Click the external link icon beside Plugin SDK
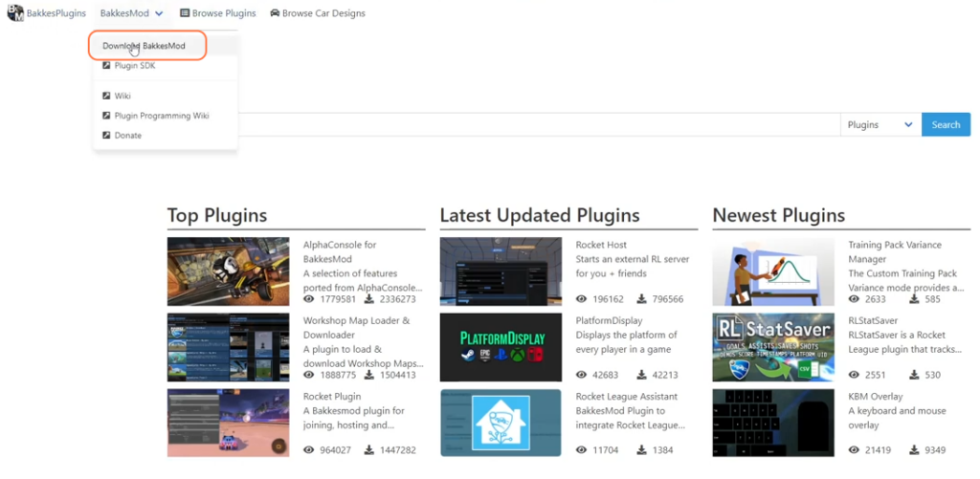 point(106,65)
